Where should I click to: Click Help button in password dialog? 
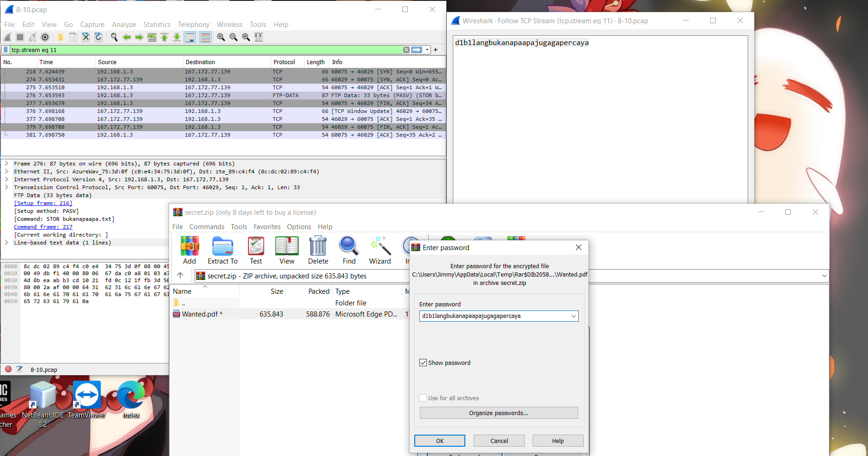558,441
